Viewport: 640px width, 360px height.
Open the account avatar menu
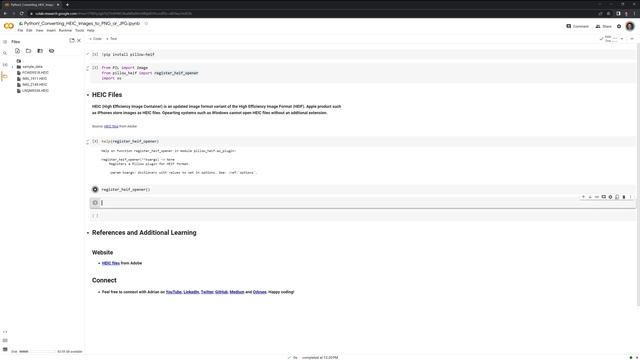[630, 26]
